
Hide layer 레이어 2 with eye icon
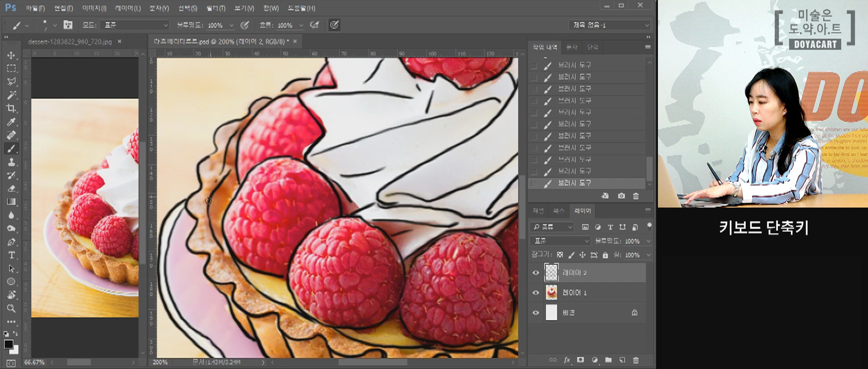536,273
